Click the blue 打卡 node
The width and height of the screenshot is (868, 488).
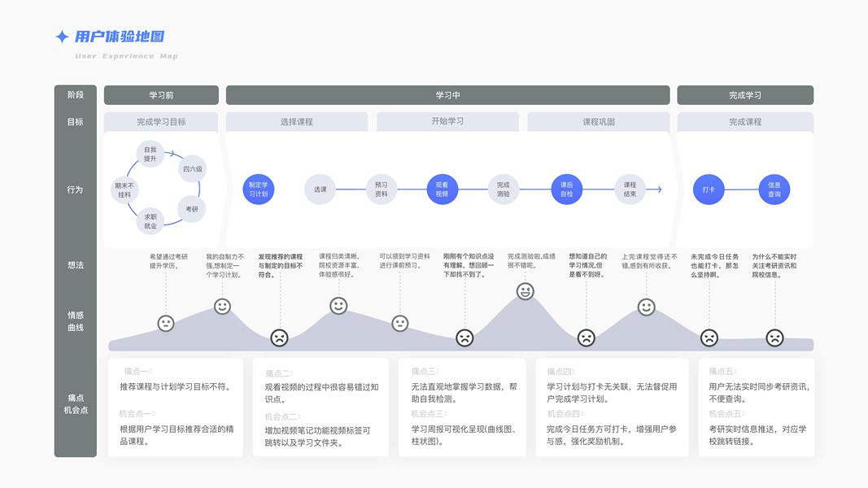tap(709, 190)
